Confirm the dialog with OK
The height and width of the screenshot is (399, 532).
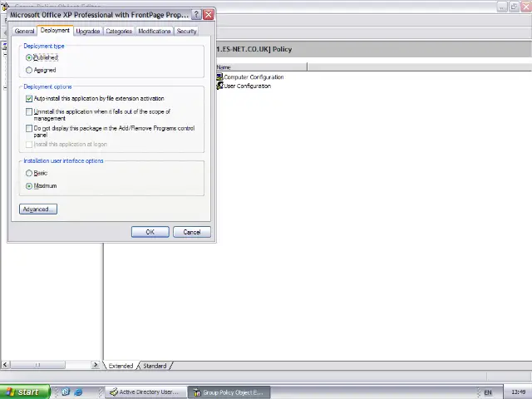(150, 232)
